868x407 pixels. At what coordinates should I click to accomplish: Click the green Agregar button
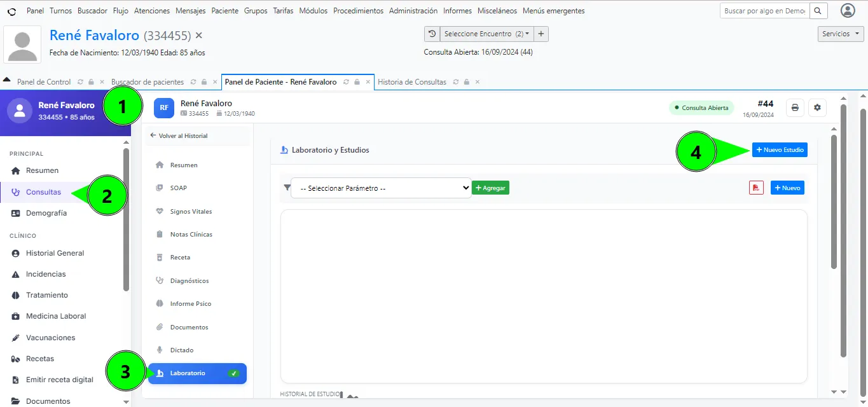(490, 188)
